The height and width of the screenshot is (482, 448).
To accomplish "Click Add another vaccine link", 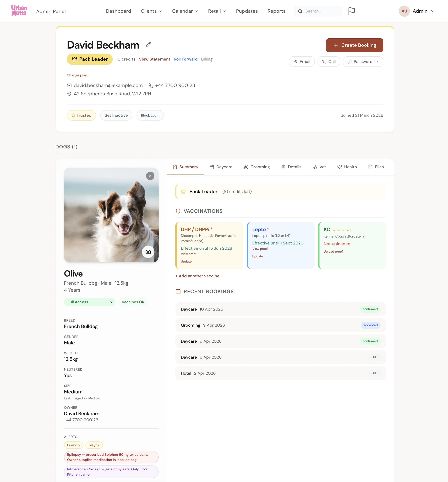I will coord(199,276).
